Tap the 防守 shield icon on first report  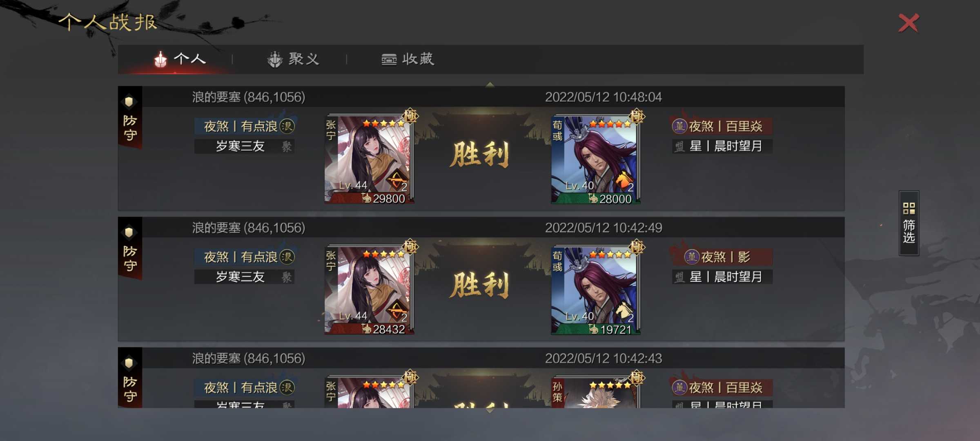click(x=129, y=102)
